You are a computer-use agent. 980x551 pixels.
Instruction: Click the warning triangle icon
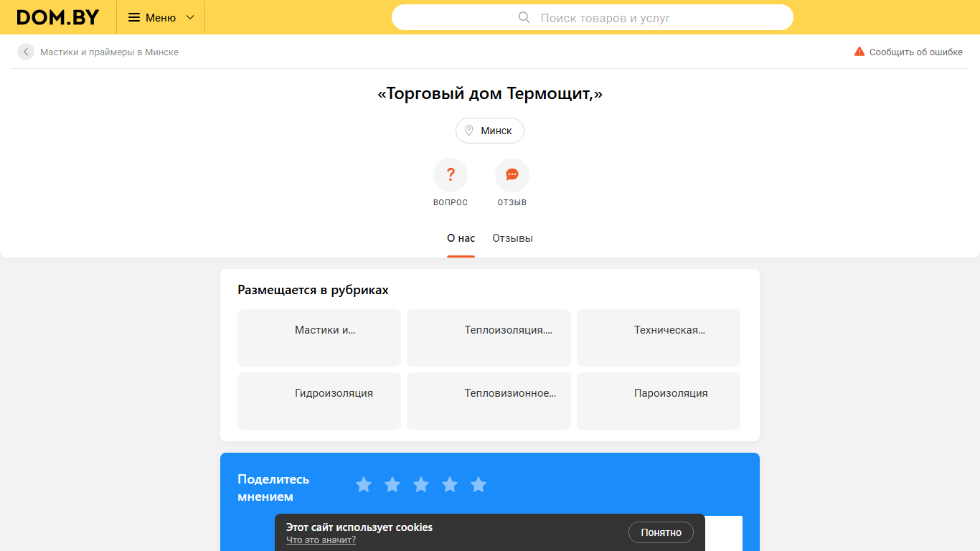[859, 52]
